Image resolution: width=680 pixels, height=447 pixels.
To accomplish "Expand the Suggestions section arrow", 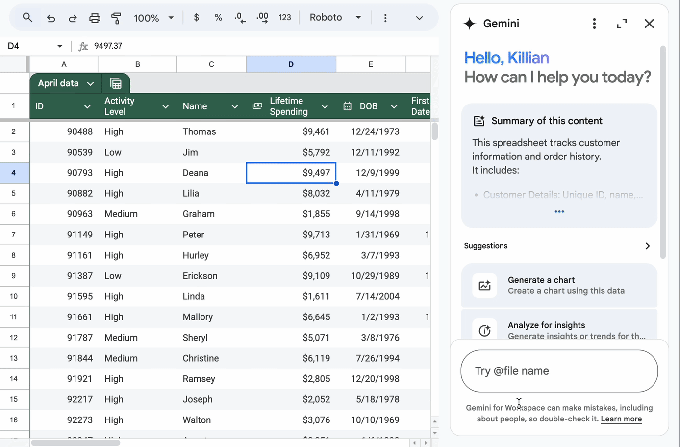I will coord(647,246).
